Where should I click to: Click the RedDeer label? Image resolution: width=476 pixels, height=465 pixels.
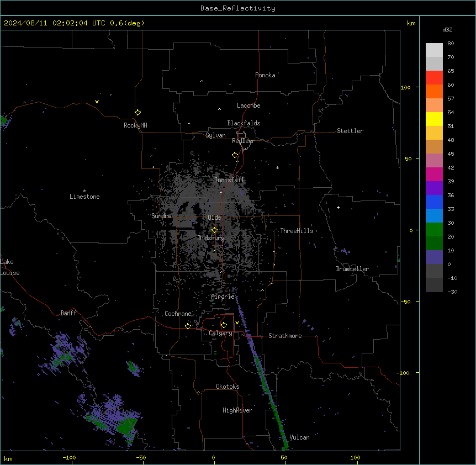(243, 141)
